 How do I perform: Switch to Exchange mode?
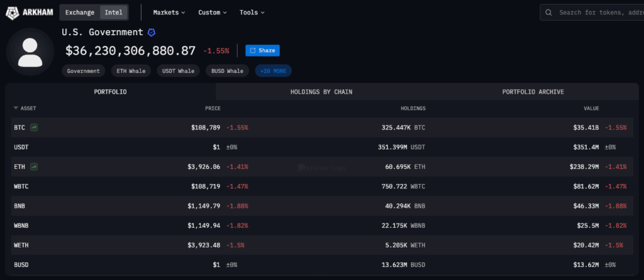click(79, 13)
